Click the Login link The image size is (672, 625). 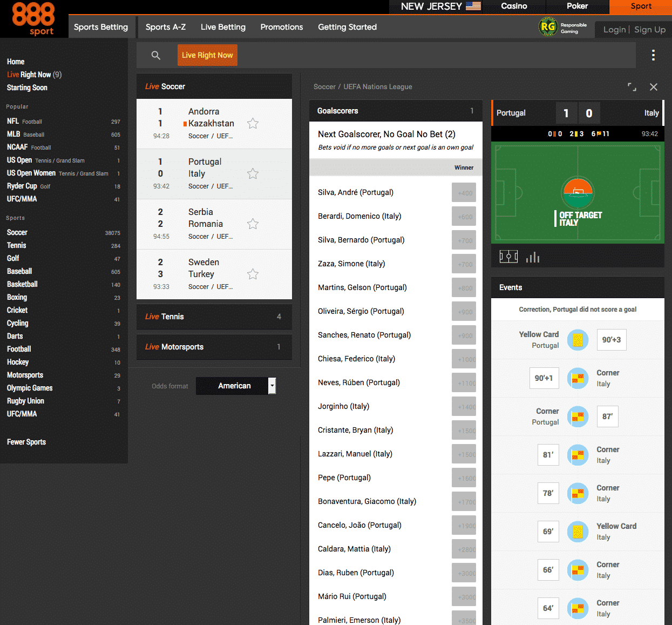point(614,30)
